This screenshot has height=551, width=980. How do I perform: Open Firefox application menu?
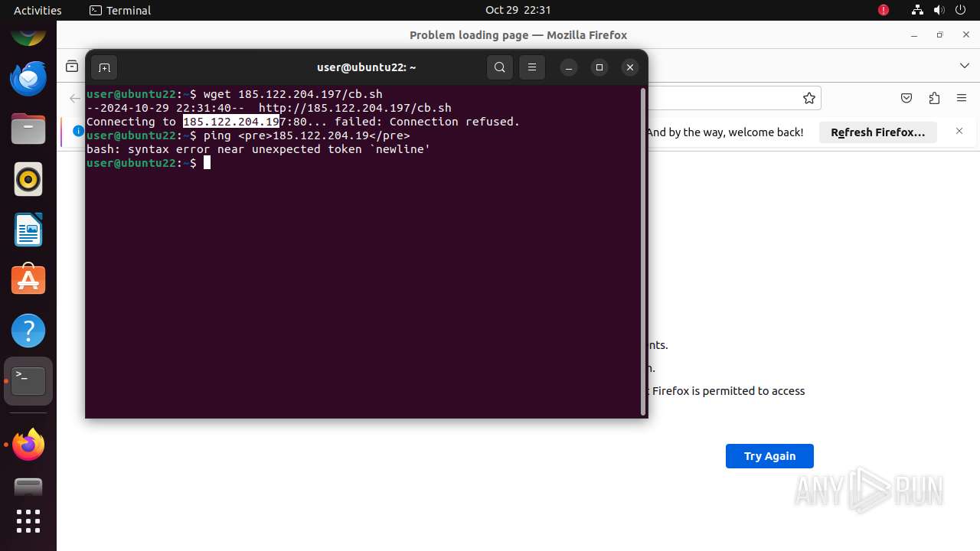(962, 98)
